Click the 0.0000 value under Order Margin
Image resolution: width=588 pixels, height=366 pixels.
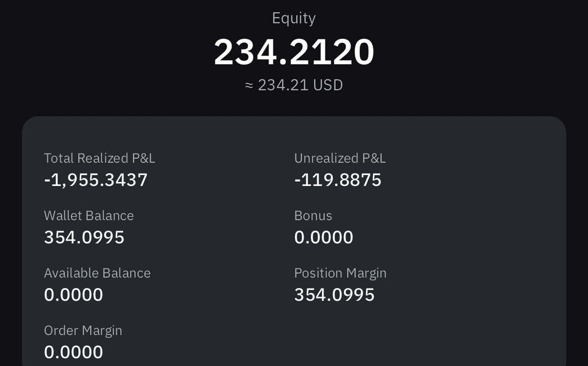pyautogui.click(x=73, y=352)
